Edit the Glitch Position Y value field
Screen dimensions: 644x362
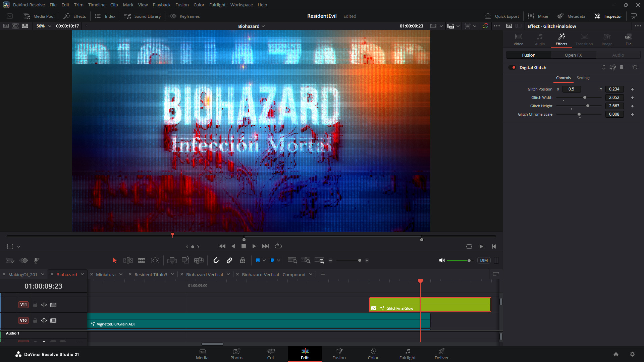(614, 89)
